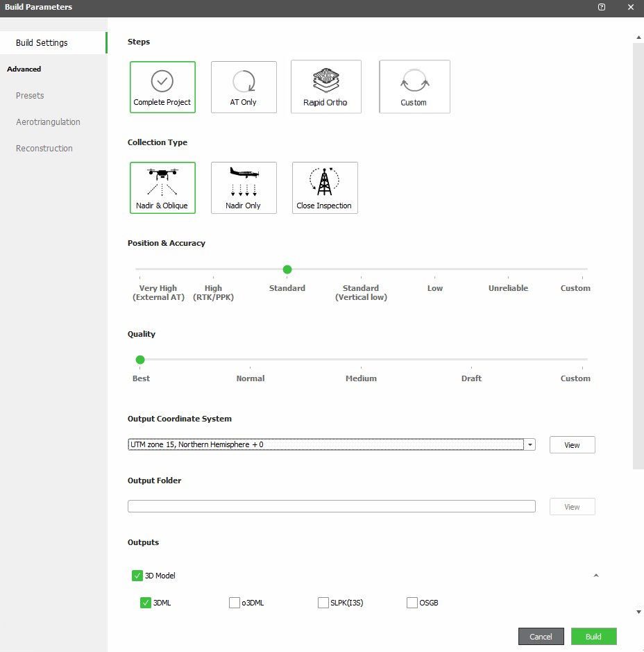Click the Quality slider handle at Best
This screenshot has height=652, width=644.
(140, 360)
